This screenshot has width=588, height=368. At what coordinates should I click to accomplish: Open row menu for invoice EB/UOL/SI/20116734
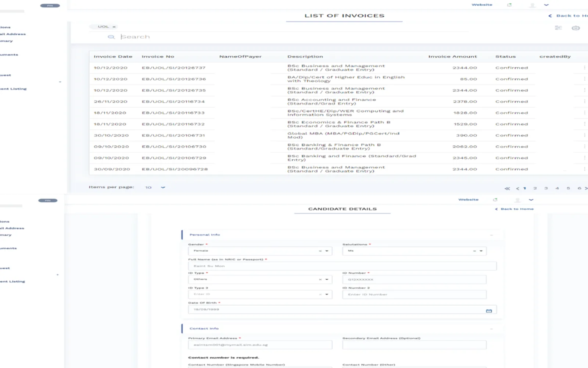pyautogui.click(x=584, y=102)
